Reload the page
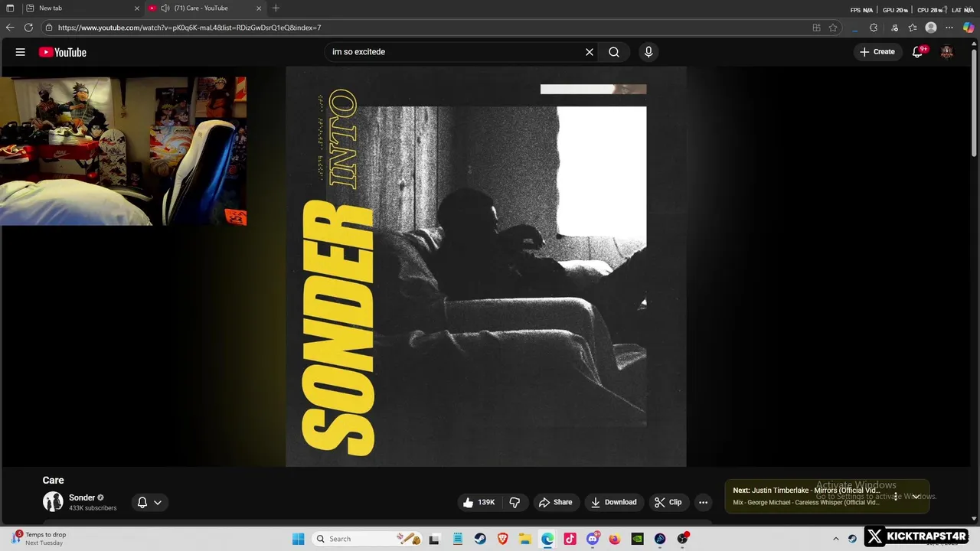This screenshot has width=980, height=551. click(28, 28)
